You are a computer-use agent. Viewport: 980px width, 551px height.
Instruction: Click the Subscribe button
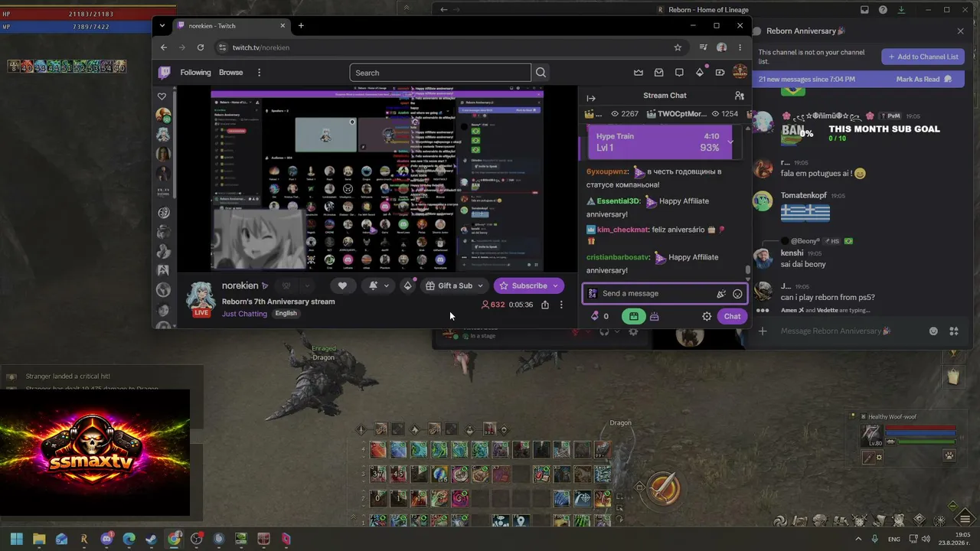529,285
